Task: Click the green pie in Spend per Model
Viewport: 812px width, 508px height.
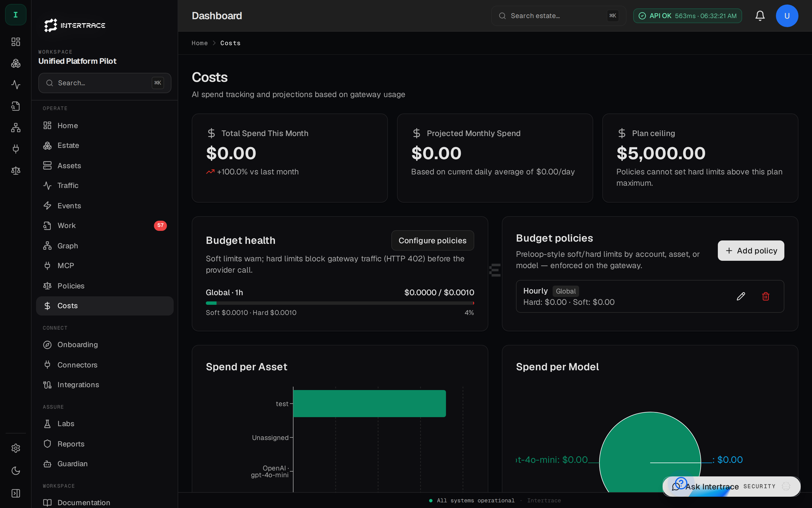Action: click(650, 452)
